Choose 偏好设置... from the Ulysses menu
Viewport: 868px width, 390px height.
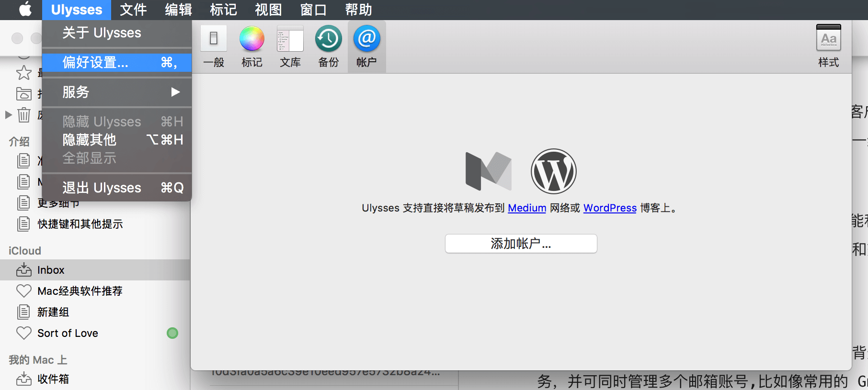click(117, 62)
